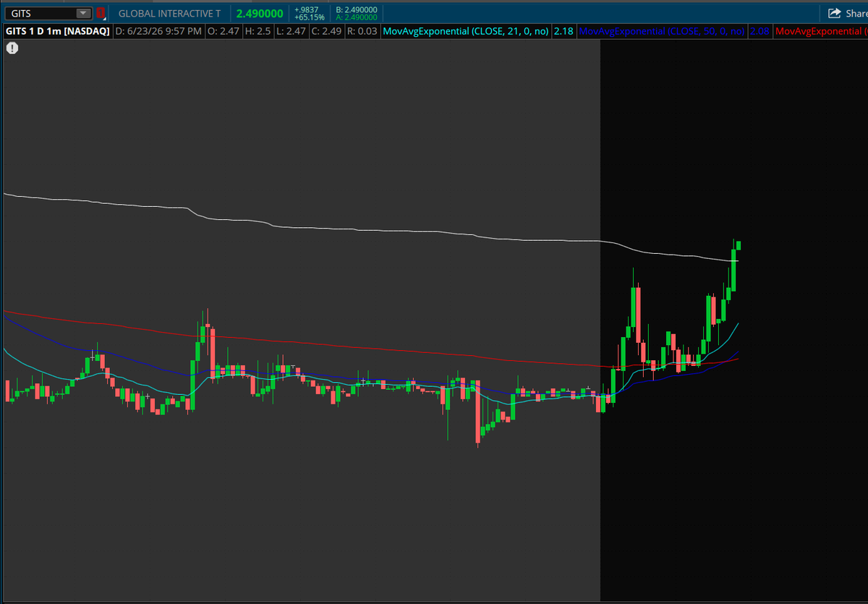The width and height of the screenshot is (868, 604).
Task: Click the blue EMA value 2.08
Action: [759, 31]
